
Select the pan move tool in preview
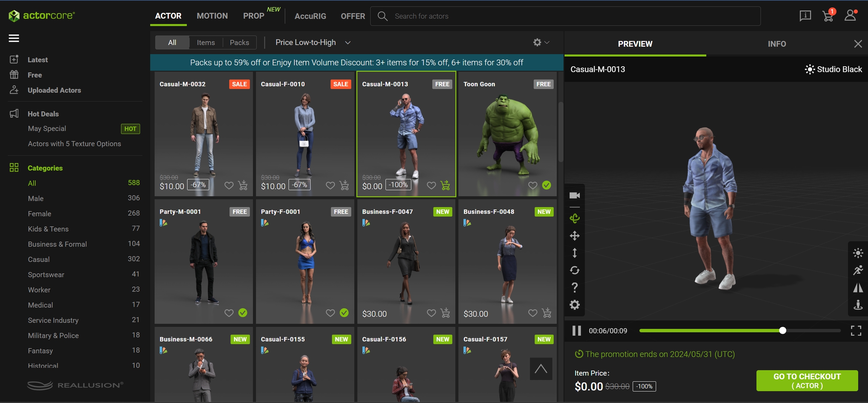pos(575,236)
